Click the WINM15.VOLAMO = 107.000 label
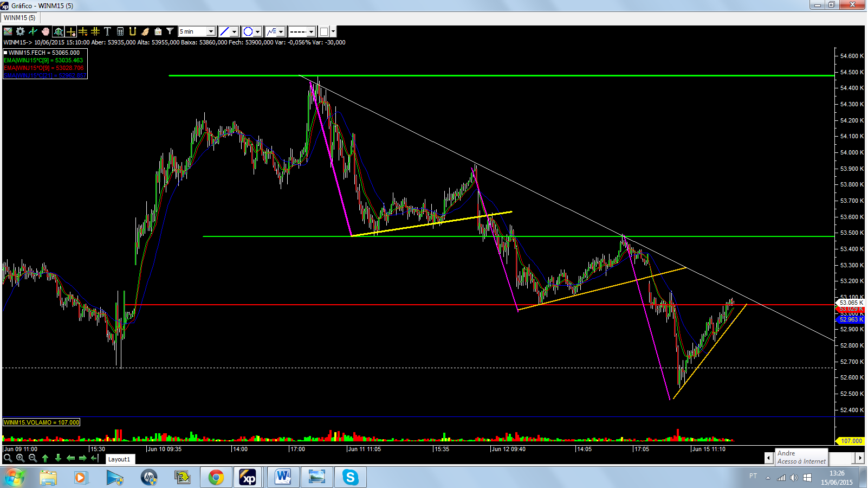This screenshot has width=868, height=488. [x=41, y=422]
